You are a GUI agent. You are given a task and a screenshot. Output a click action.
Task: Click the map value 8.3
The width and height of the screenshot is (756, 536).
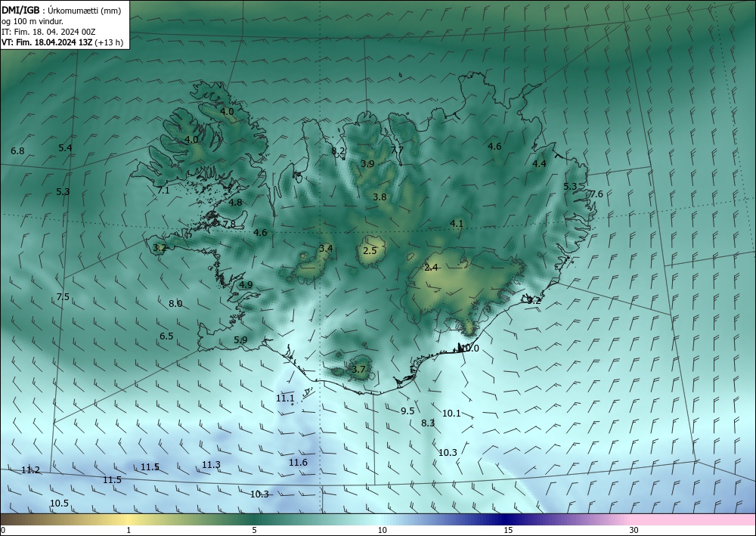(x=428, y=423)
